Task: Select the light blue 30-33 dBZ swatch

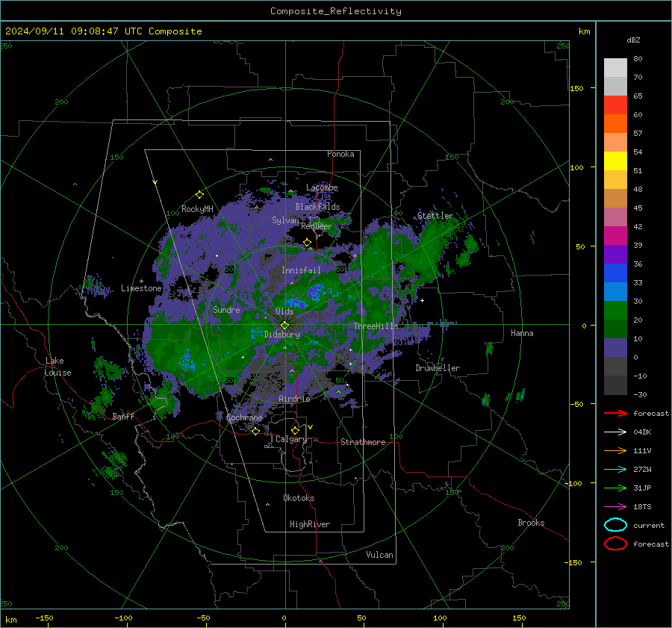Action: (615, 291)
